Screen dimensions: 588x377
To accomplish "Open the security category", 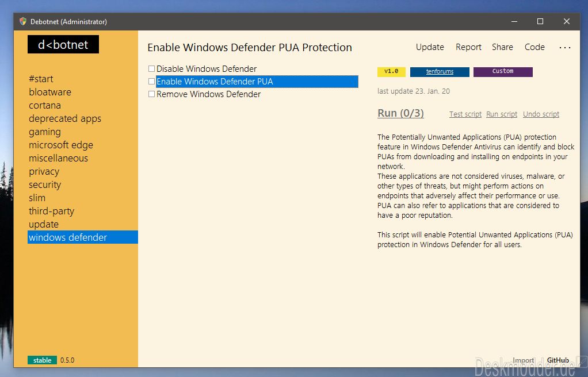I will tap(45, 184).
